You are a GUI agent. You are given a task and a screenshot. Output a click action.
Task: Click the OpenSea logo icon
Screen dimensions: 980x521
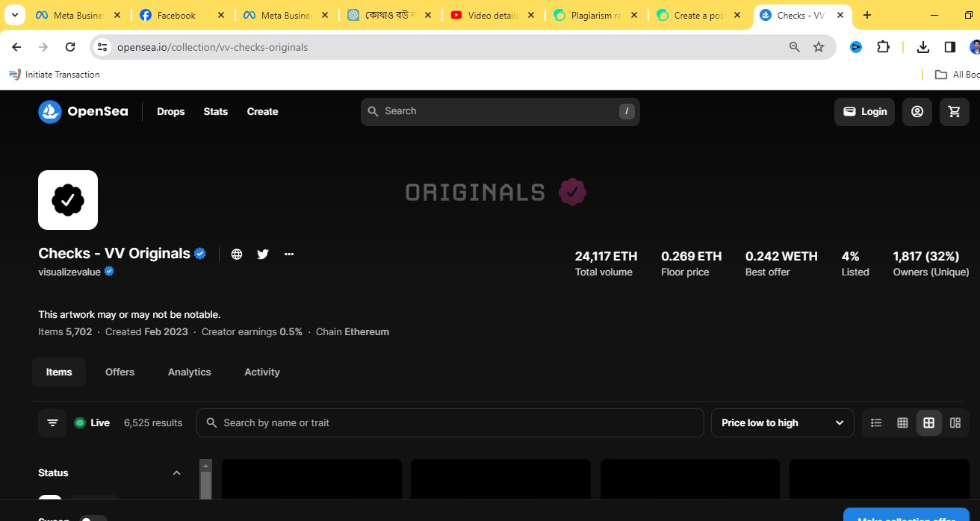(x=50, y=112)
